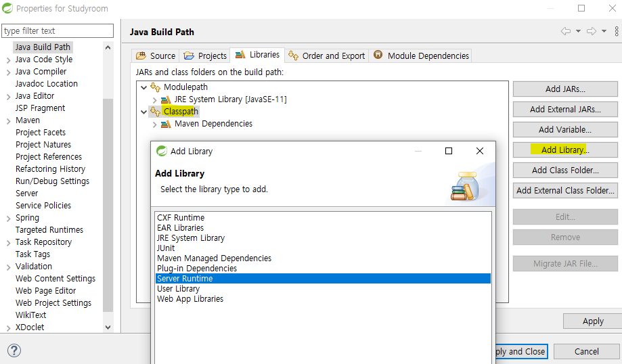The width and height of the screenshot is (622, 364).
Task: Click the Apply and Close button
Action: [x=522, y=351]
